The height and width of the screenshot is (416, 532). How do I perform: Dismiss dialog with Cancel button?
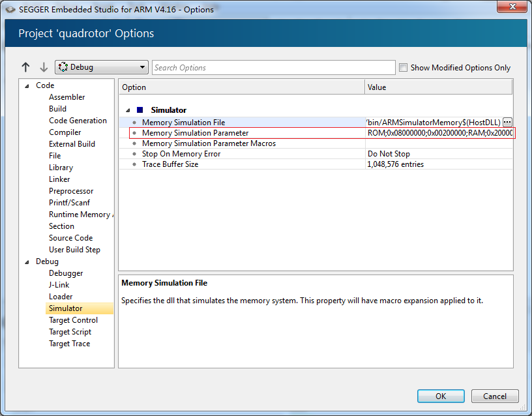495,396
